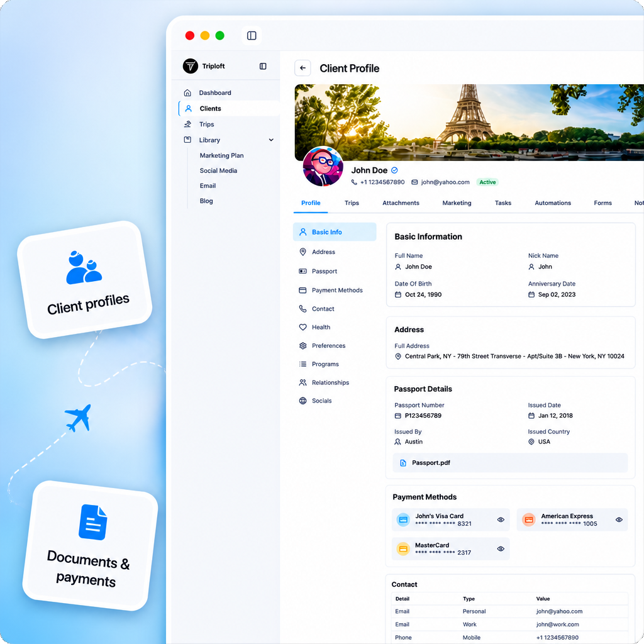Switch to the Trips tab

click(352, 203)
